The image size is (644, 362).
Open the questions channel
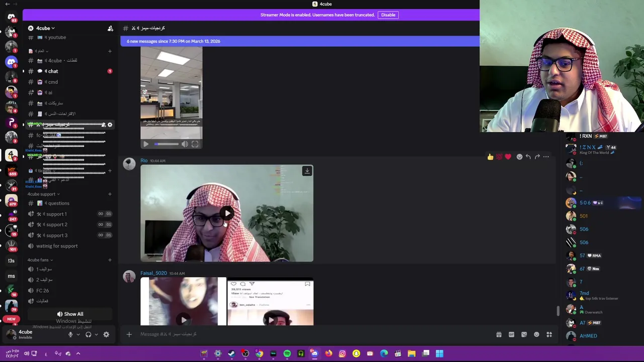pyautogui.click(x=70, y=203)
